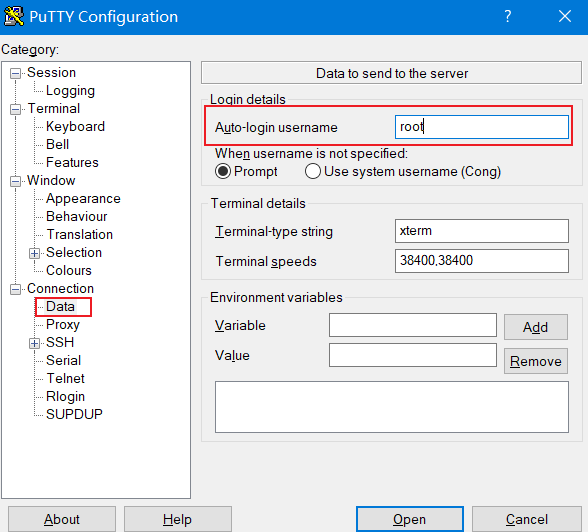Collapse the Terminal tree node
Image resolution: width=588 pixels, height=532 pixels.
pos(15,109)
